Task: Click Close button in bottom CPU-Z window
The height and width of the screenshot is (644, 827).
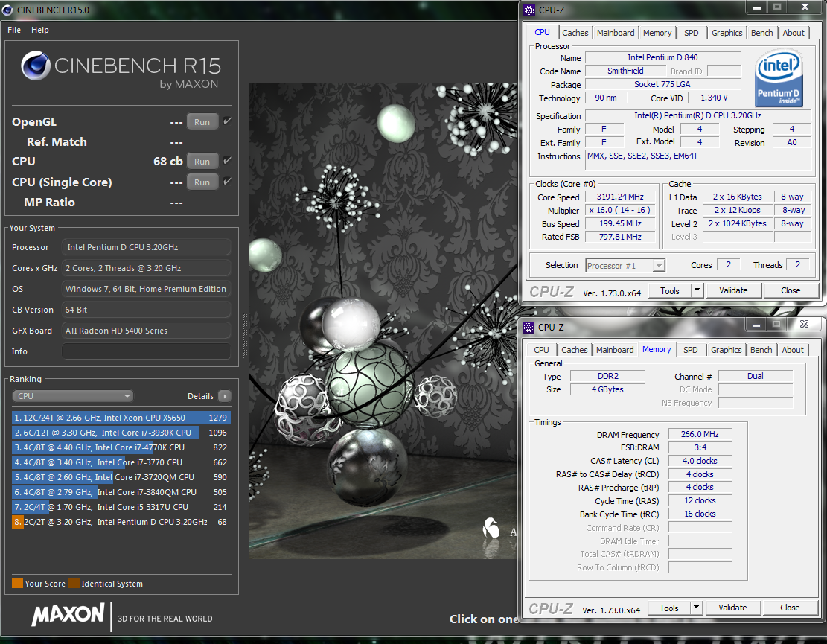Action: tap(790, 608)
